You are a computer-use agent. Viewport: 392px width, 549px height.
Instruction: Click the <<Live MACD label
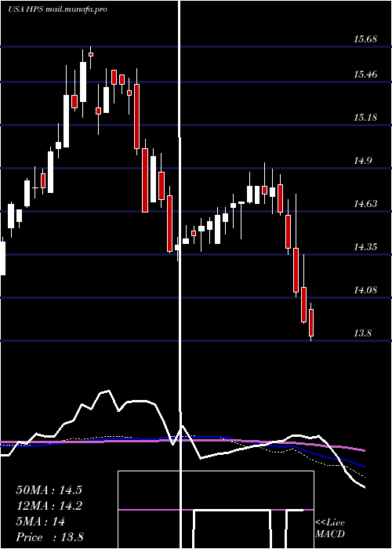point(330,528)
